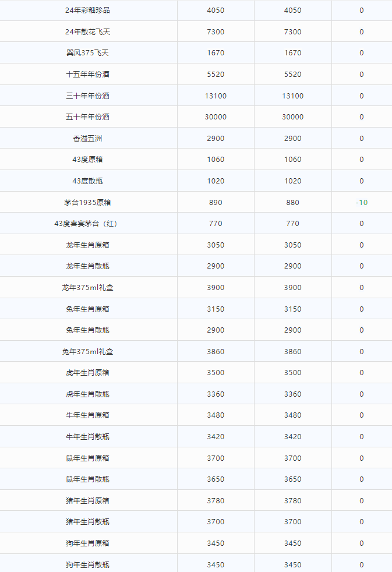This screenshot has width=392, height=572.
Task: Select the 猪年生肖散瓶 product name
Action: (x=87, y=522)
